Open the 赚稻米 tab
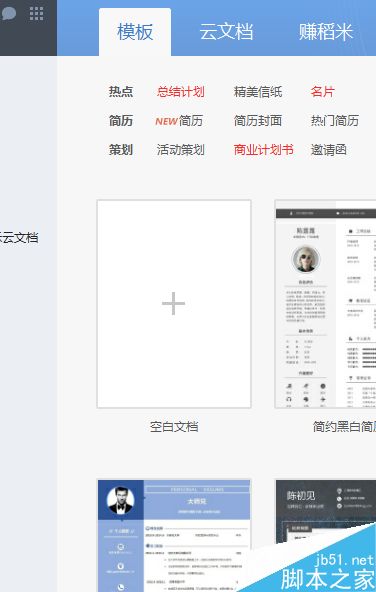The width and height of the screenshot is (376, 592). click(326, 32)
